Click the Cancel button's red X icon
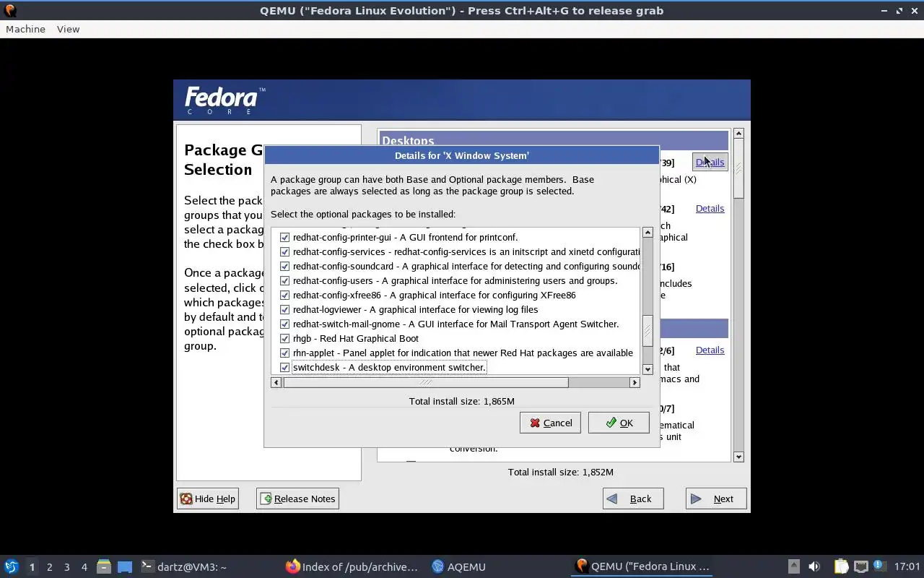The height and width of the screenshot is (578, 924). (535, 423)
